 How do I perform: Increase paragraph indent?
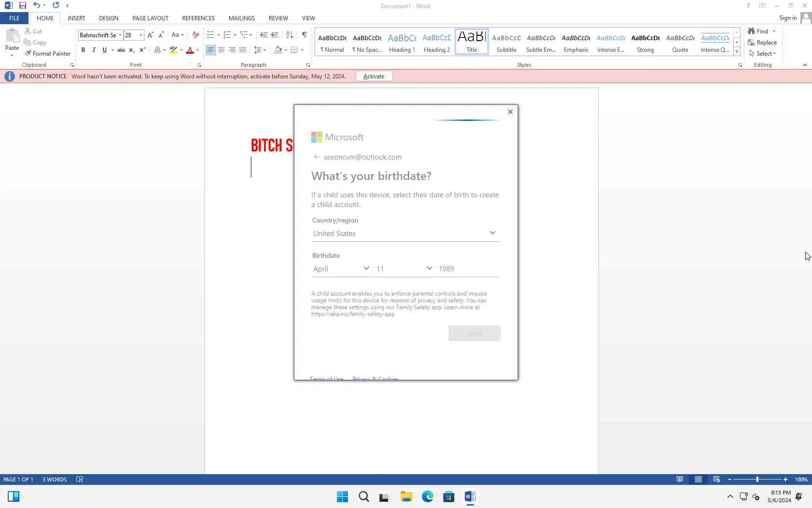coord(275,35)
